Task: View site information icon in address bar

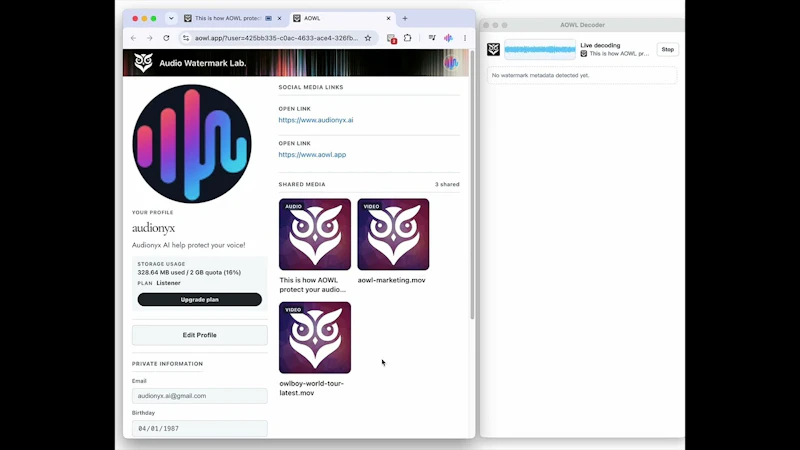Action: [186, 38]
